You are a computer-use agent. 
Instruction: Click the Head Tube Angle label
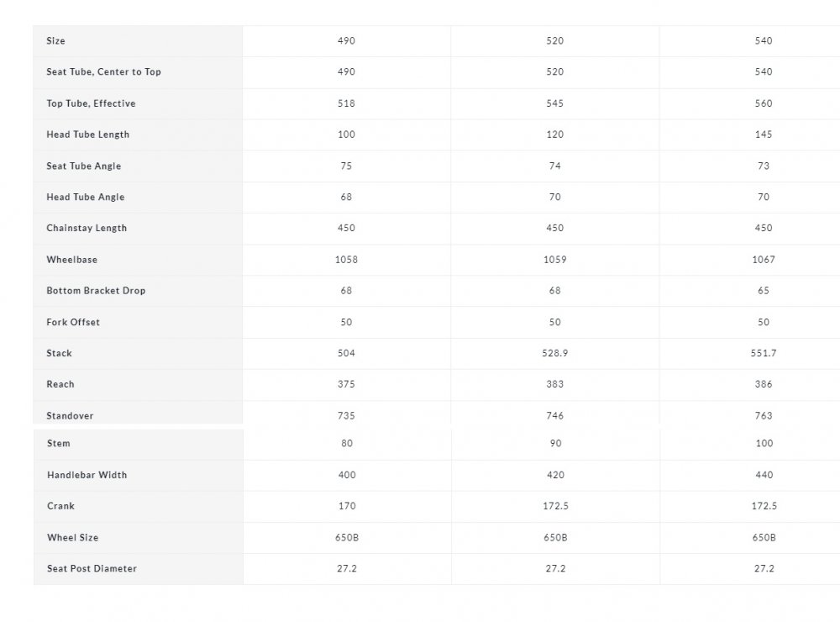[85, 198]
